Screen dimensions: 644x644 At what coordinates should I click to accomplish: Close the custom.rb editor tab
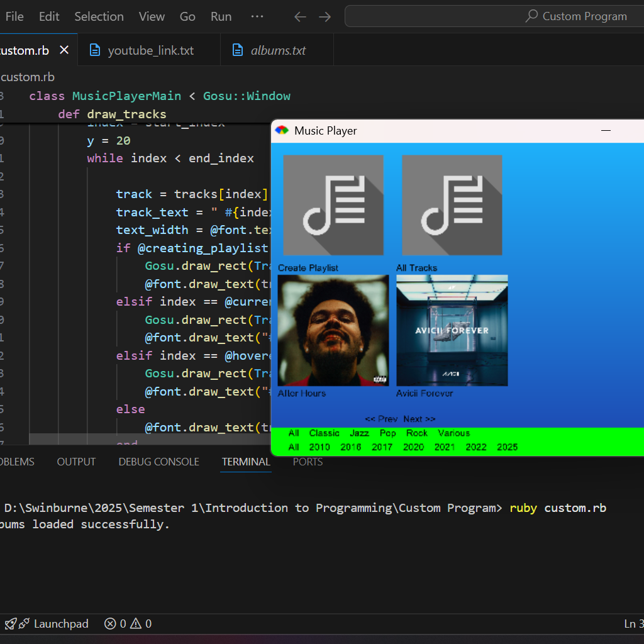coord(64,50)
